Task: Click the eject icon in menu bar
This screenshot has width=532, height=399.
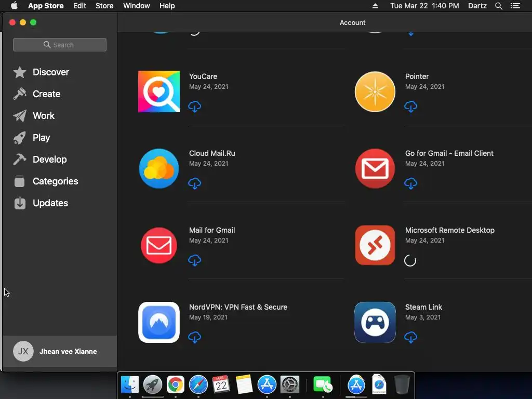Action: point(375,6)
